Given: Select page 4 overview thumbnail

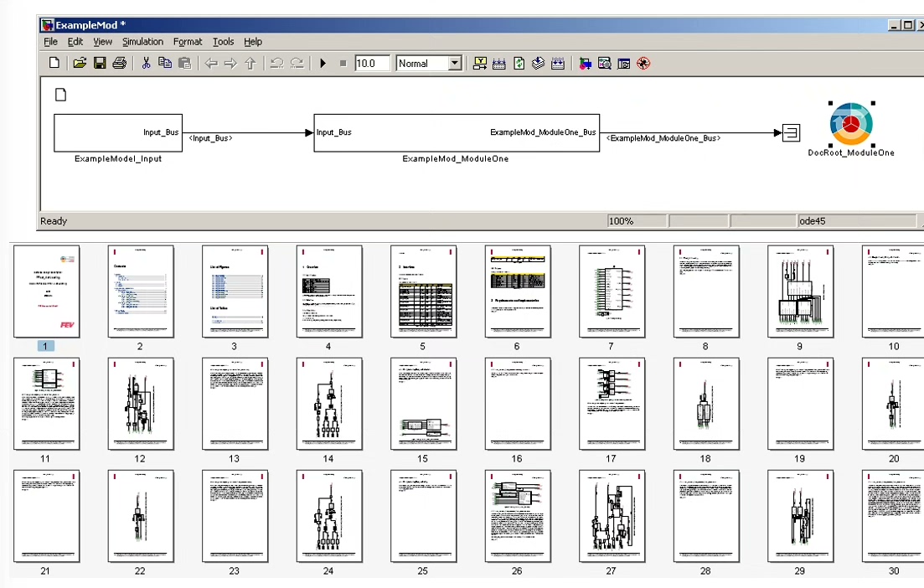Looking at the screenshot, I should (329, 291).
